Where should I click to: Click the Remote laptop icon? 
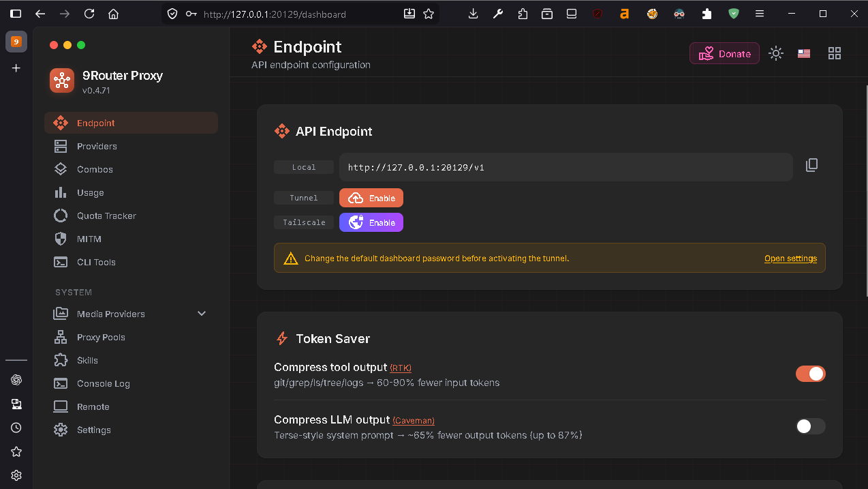61,406
